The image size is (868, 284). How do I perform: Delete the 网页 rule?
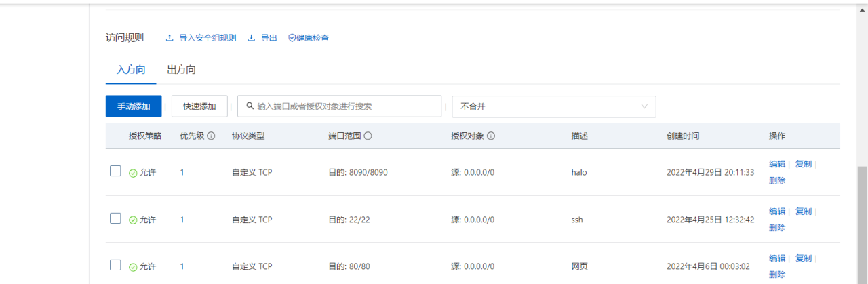pyautogui.click(x=777, y=275)
